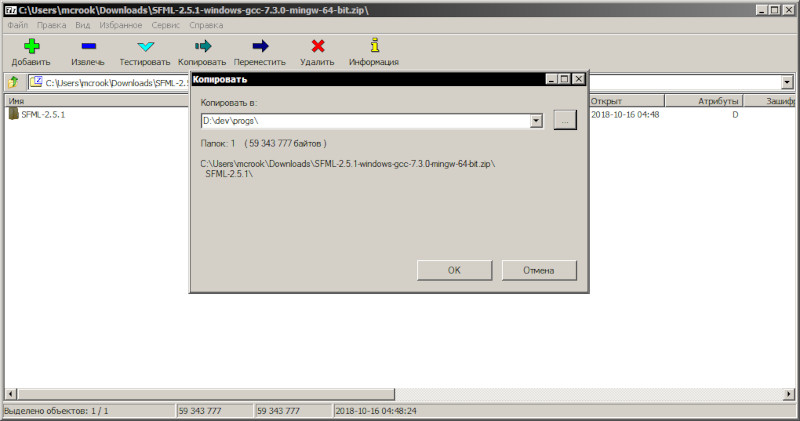Click the green plus Добавить icon
800x421 pixels.
[x=32, y=46]
